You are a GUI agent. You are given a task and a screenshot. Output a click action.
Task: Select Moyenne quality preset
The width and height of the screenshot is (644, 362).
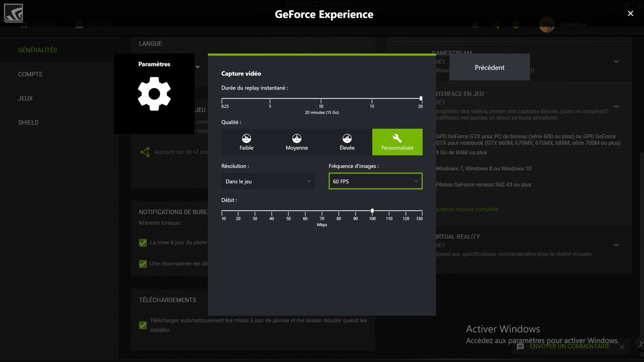(x=297, y=142)
